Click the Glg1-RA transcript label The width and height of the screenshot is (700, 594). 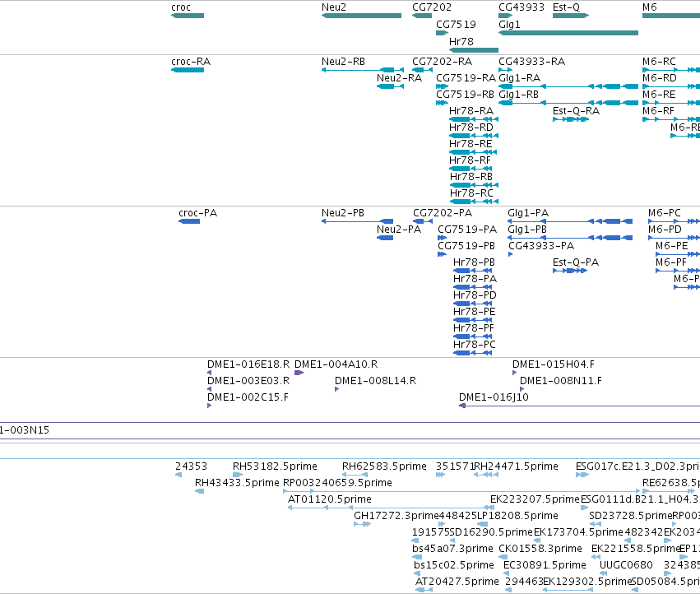click(x=519, y=77)
